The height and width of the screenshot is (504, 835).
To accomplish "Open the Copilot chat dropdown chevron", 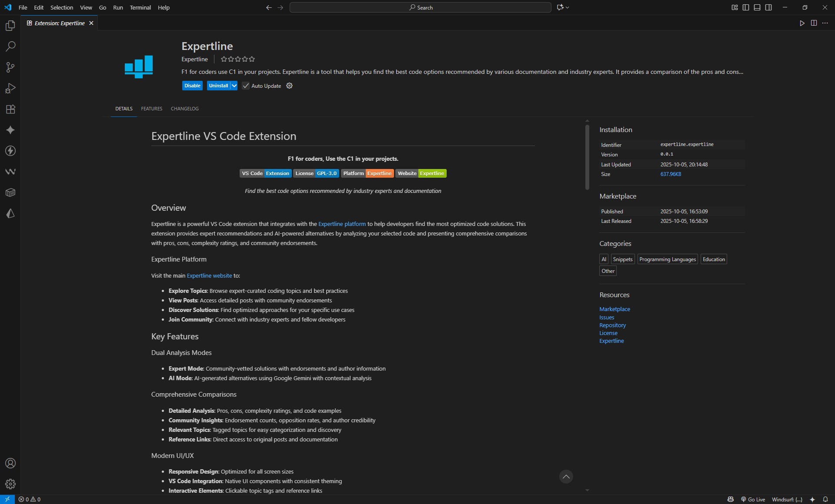I will click(x=568, y=7).
